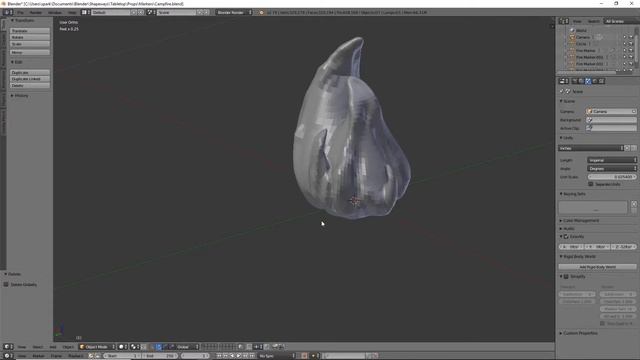Open the Add menu in viewport header
This screenshot has width=640, height=360.
53,347
